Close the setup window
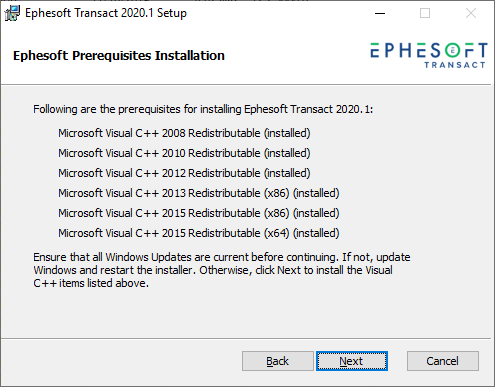This screenshot has height=387, width=495. [471, 13]
